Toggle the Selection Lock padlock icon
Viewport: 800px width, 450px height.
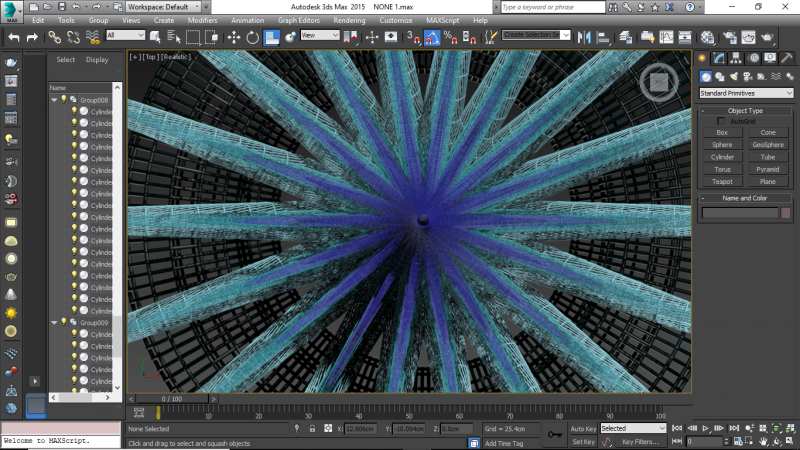click(312, 429)
